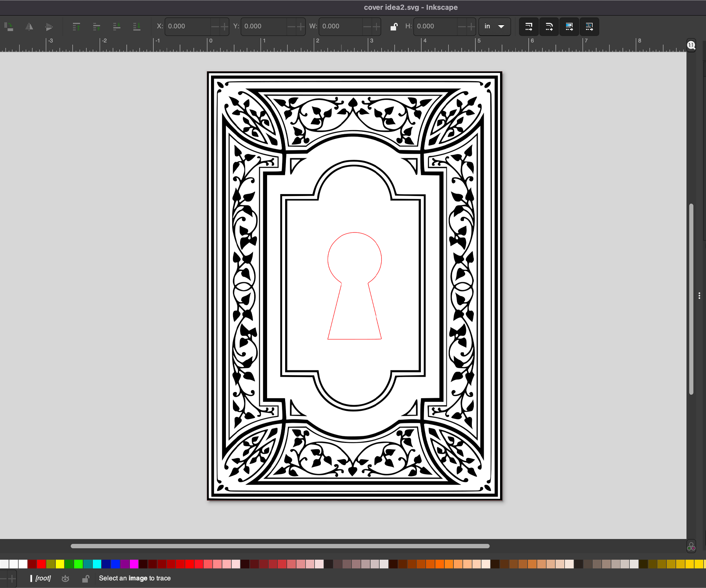Flip selection vertically
The image size is (706, 588).
click(49, 27)
